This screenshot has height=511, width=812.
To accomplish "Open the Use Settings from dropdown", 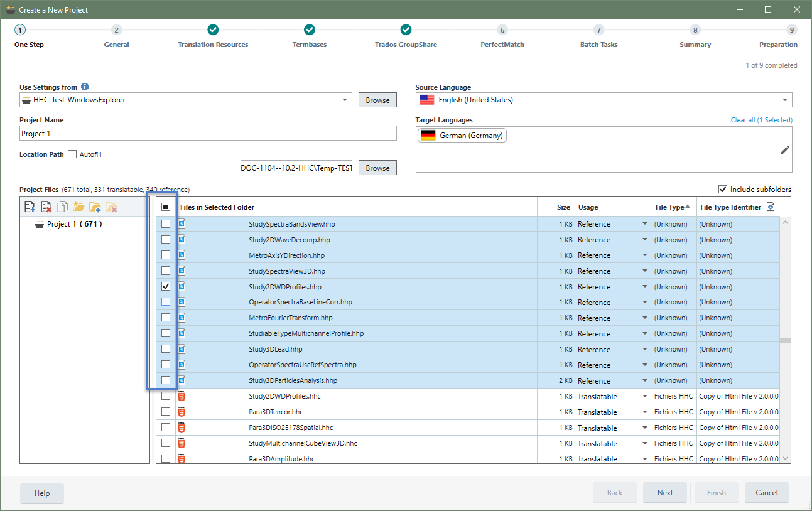I will tap(345, 100).
